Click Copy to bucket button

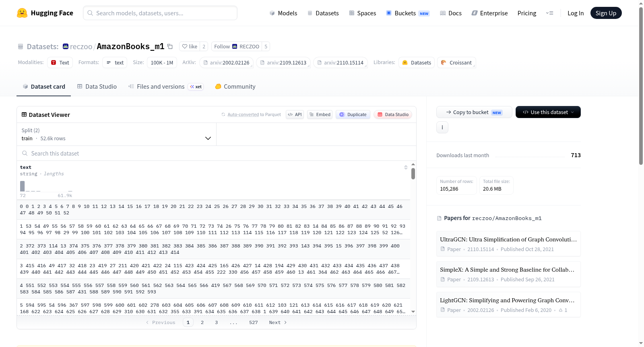(474, 112)
